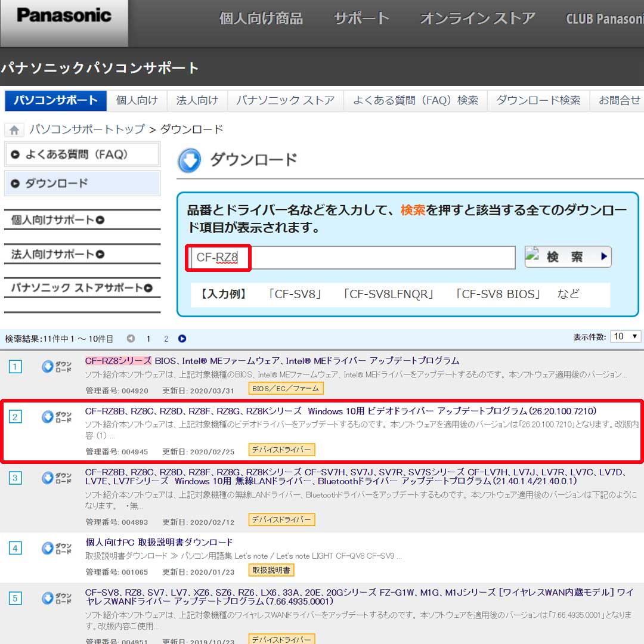Viewport: 644px width, 644px height.
Task: Click the 検索 search button
Action: click(x=568, y=256)
